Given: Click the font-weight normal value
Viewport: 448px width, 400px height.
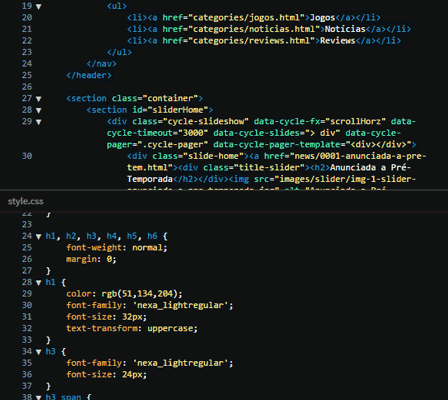Looking at the screenshot, I should [149, 248].
